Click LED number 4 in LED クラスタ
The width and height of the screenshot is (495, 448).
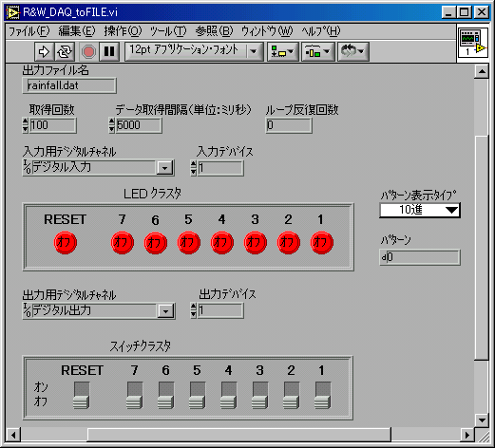(222, 243)
